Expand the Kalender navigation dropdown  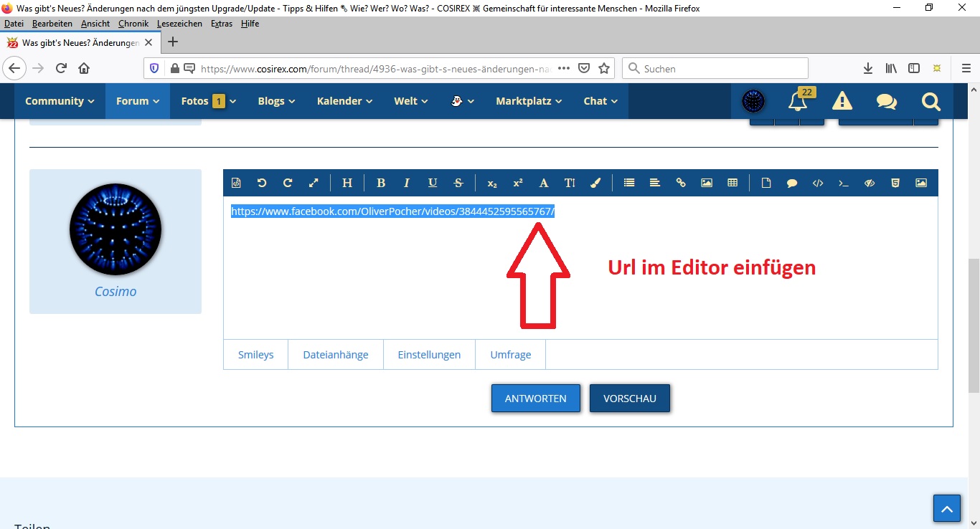[344, 101]
